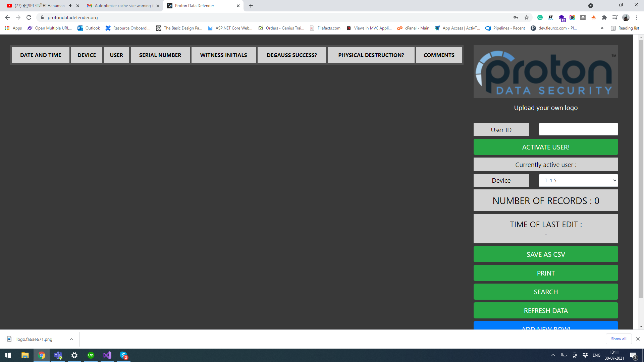Image resolution: width=644 pixels, height=362 pixels.
Task: Click the SAVE AS CSV button
Action: tap(545, 254)
